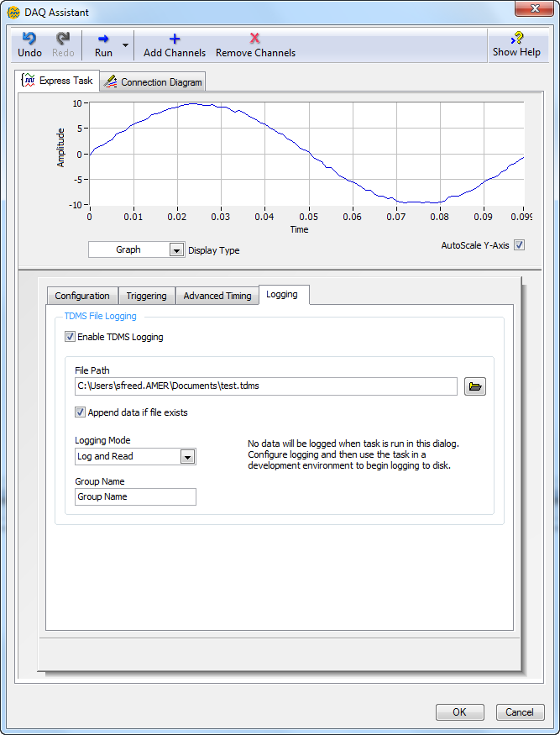Click the Redo arrow icon
Viewport: 560px width, 735px height.
coord(63,39)
